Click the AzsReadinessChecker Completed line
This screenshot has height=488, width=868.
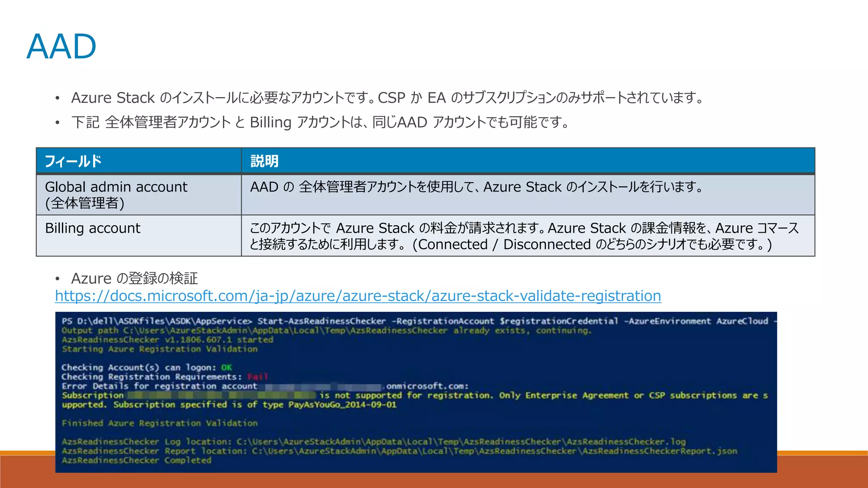[136, 460]
